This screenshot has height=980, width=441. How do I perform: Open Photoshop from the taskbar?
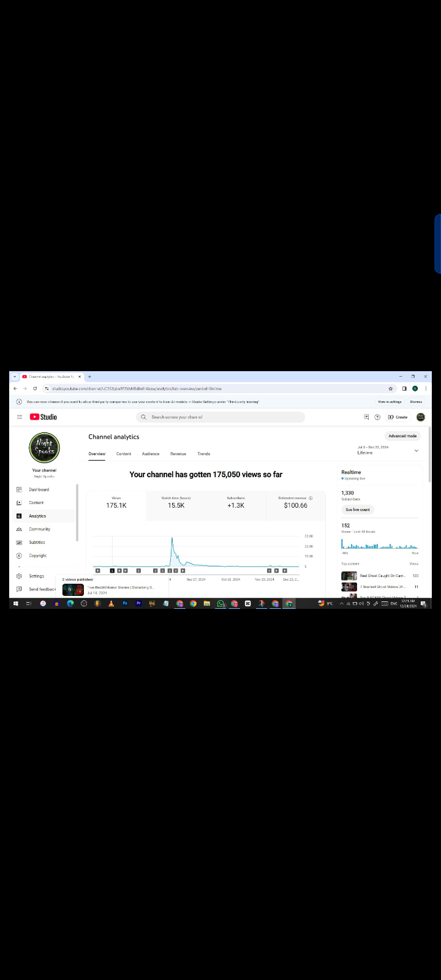pos(125,603)
